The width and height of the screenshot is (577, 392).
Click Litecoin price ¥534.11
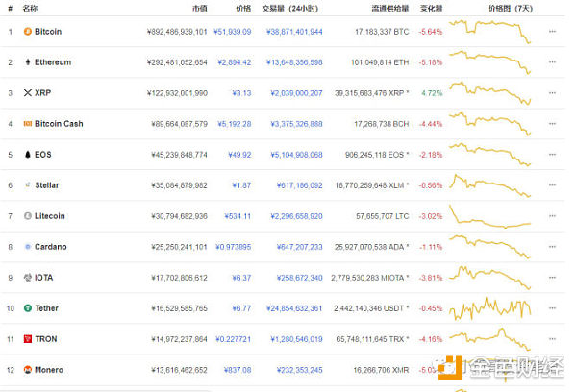[x=238, y=216]
